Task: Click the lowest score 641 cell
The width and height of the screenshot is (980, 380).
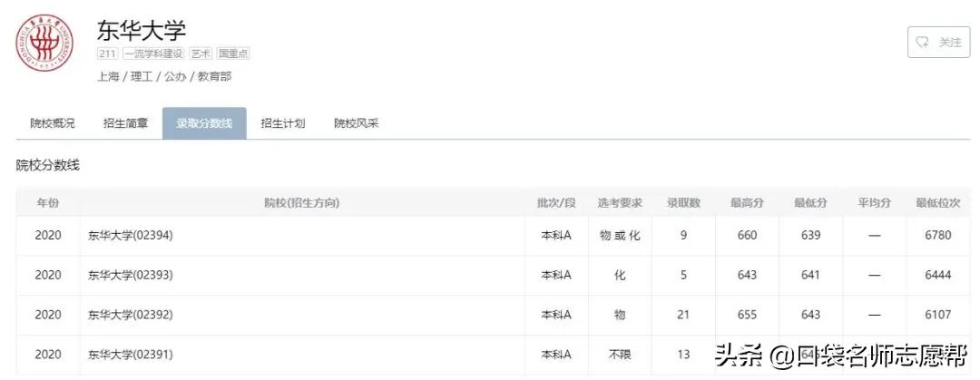Action: tap(810, 275)
